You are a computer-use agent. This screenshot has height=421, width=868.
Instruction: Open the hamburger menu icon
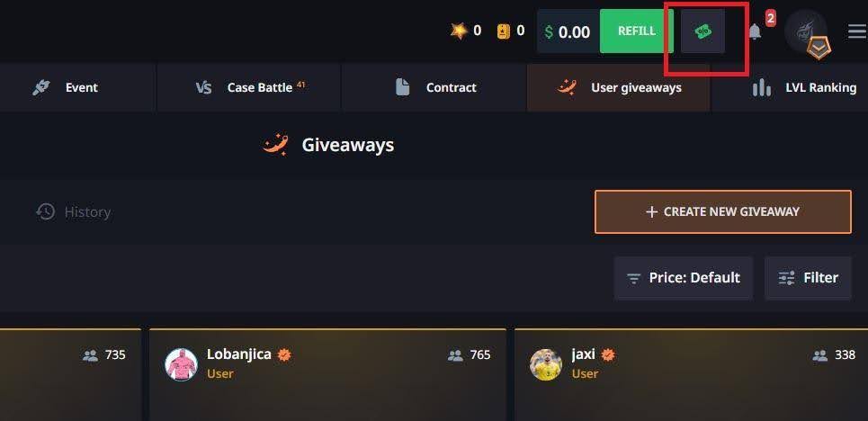857,32
